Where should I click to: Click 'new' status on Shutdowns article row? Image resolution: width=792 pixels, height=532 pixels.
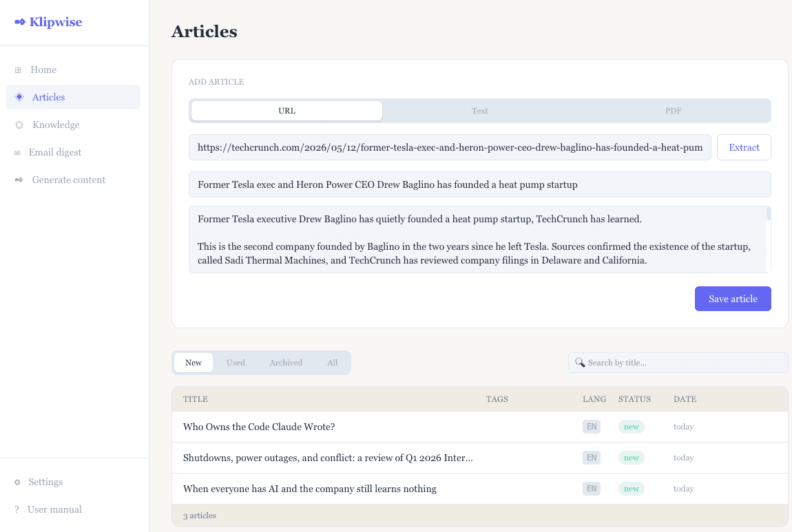point(632,458)
